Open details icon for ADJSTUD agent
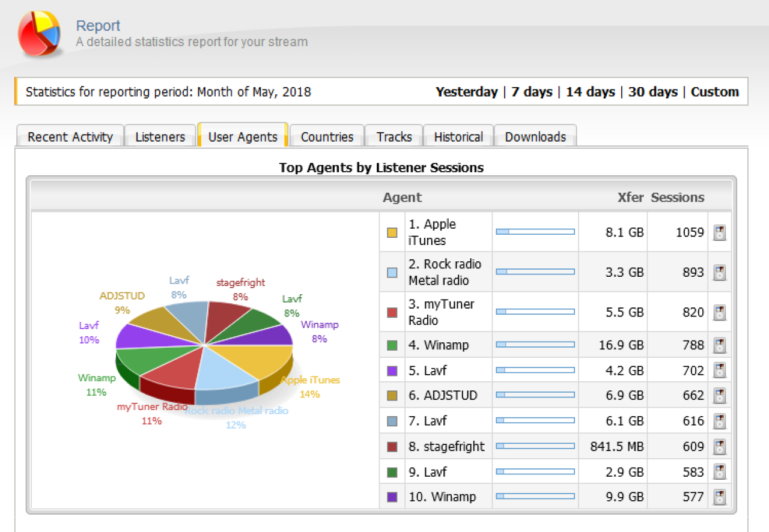Screen dimensions: 769x532 [x=719, y=396]
